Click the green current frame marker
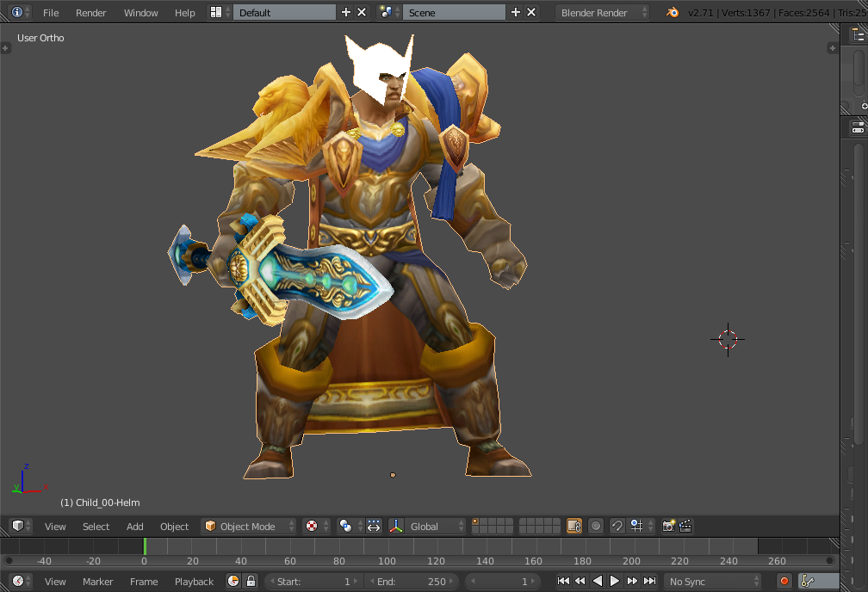Image resolution: width=868 pixels, height=592 pixels. tap(145, 546)
